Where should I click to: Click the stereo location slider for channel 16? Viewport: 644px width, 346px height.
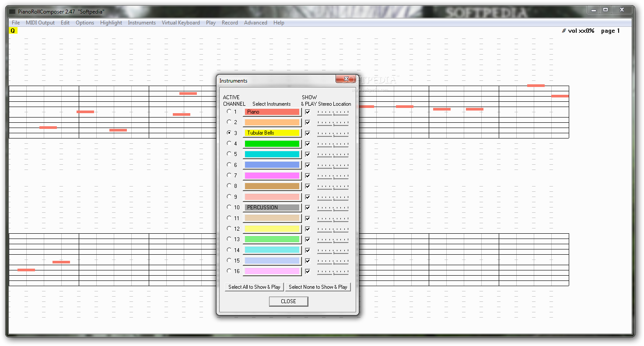333,272
